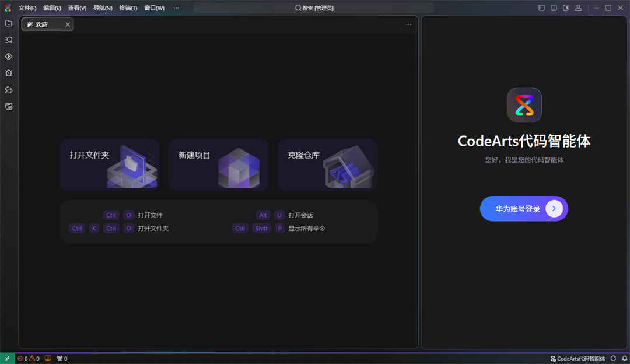Click the customize layout control in the title bar
This screenshot has width=630, height=364.
tap(566, 8)
